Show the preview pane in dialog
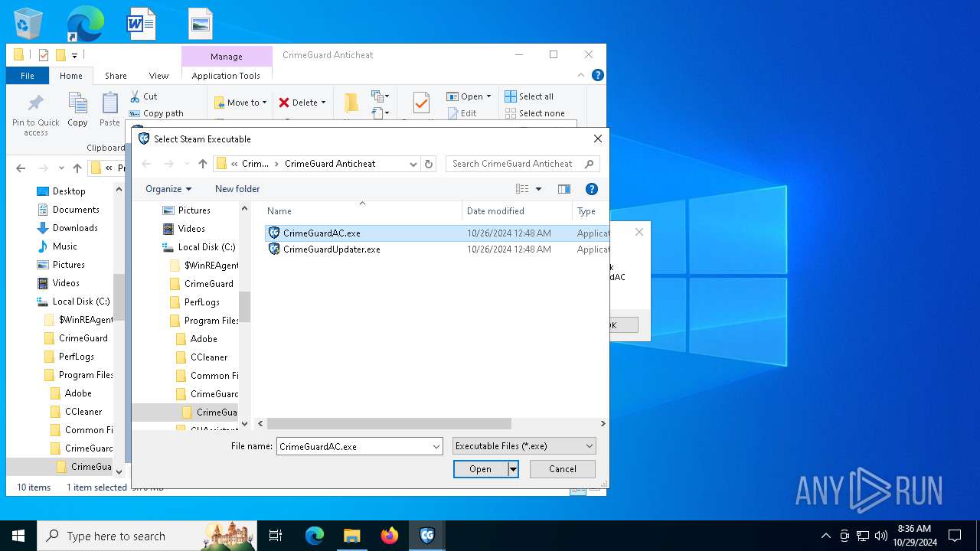The image size is (980, 551). tap(564, 189)
